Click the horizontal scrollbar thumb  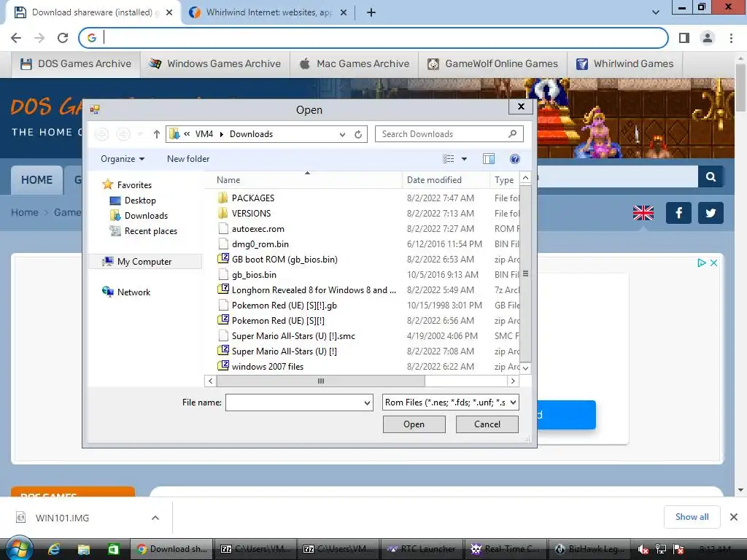click(x=321, y=381)
